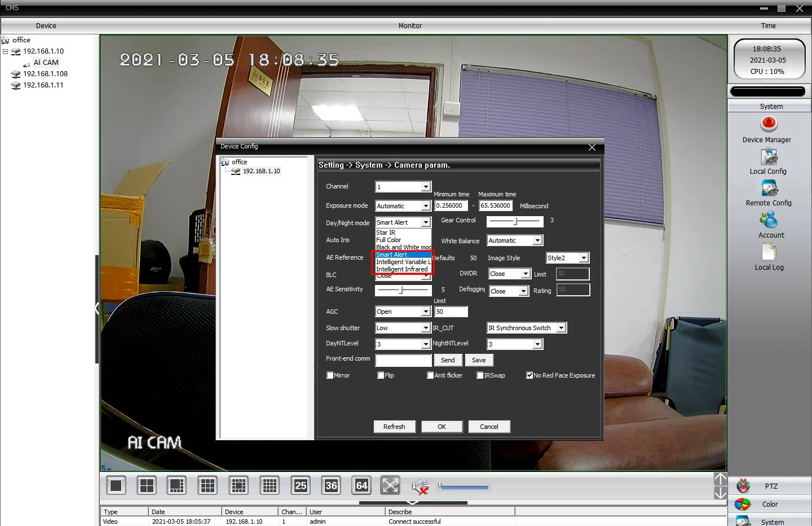Image resolution: width=812 pixels, height=526 pixels.
Task: Choose Black and White mode option
Action: point(403,247)
